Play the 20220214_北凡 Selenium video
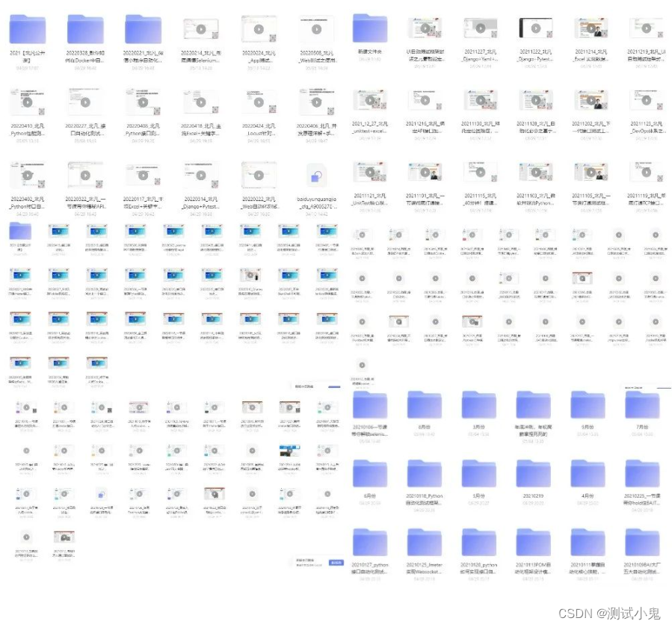This screenshot has width=672, height=627. tap(201, 29)
